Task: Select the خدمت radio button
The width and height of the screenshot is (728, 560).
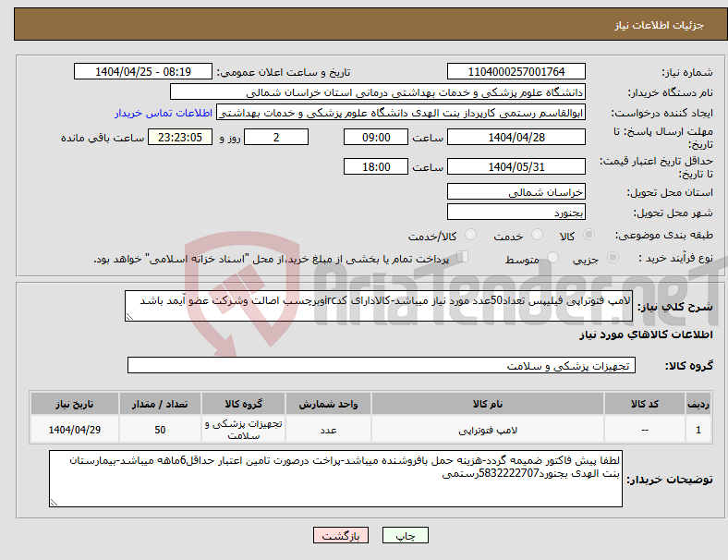Action: pos(537,235)
